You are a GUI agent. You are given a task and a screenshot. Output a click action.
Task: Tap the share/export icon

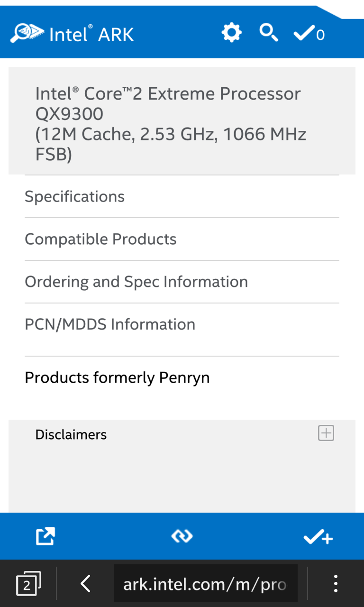45,536
